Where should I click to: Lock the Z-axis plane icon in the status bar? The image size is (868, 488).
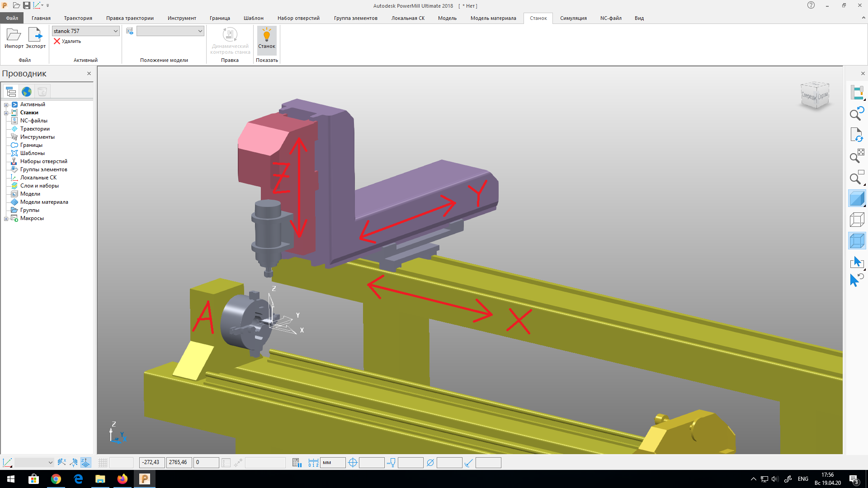pos(85,462)
